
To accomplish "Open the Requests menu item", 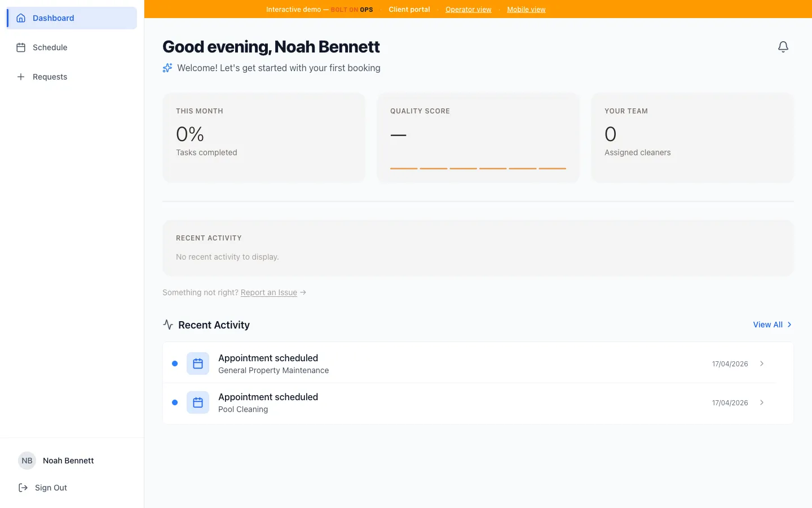I will pyautogui.click(x=72, y=77).
